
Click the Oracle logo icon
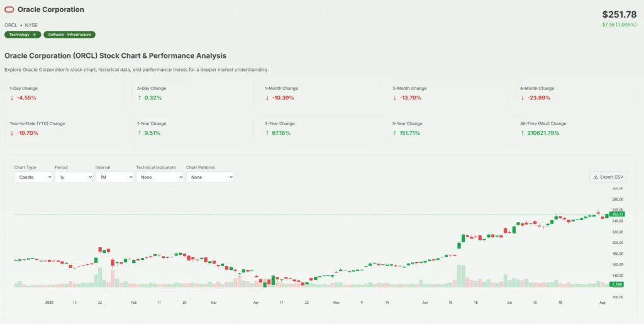point(9,10)
